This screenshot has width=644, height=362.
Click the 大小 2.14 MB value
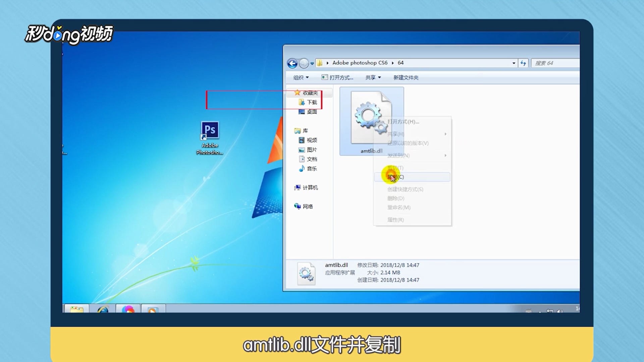pos(390,273)
